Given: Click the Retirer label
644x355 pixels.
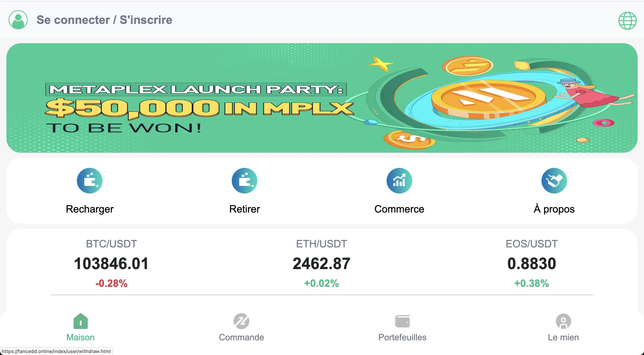Looking at the screenshot, I should pos(245,209).
